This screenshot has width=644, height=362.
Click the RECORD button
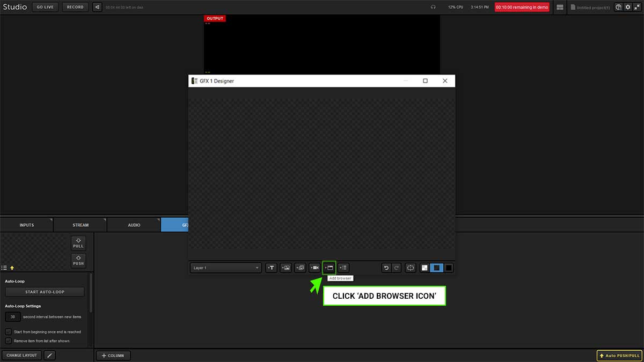pyautogui.click(x=75, y=7)
